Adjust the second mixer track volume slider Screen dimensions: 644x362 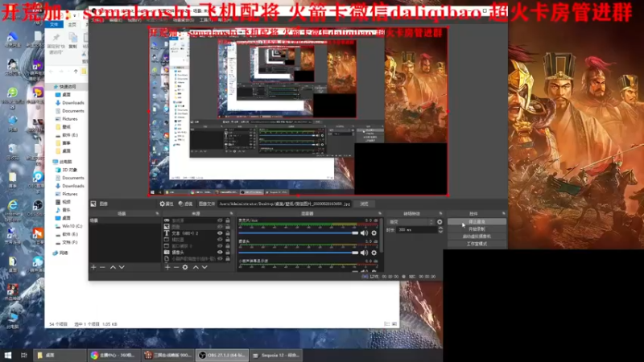(299, 253)
